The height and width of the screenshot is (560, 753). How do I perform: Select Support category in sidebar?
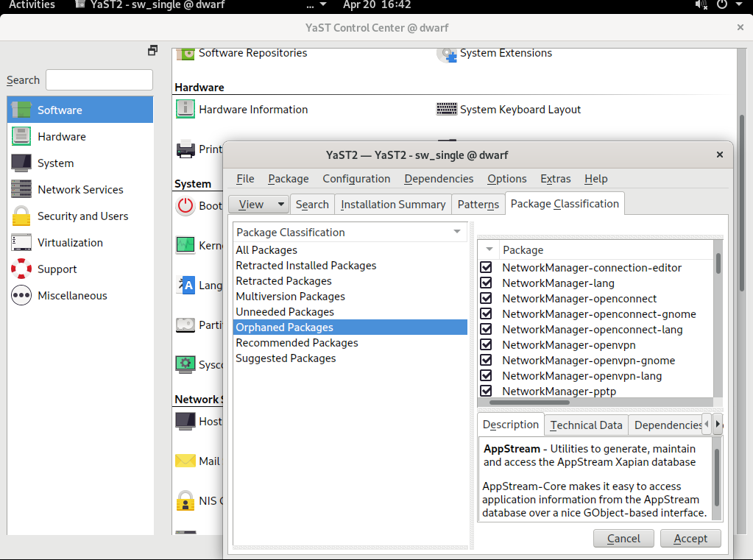point(80,269)
